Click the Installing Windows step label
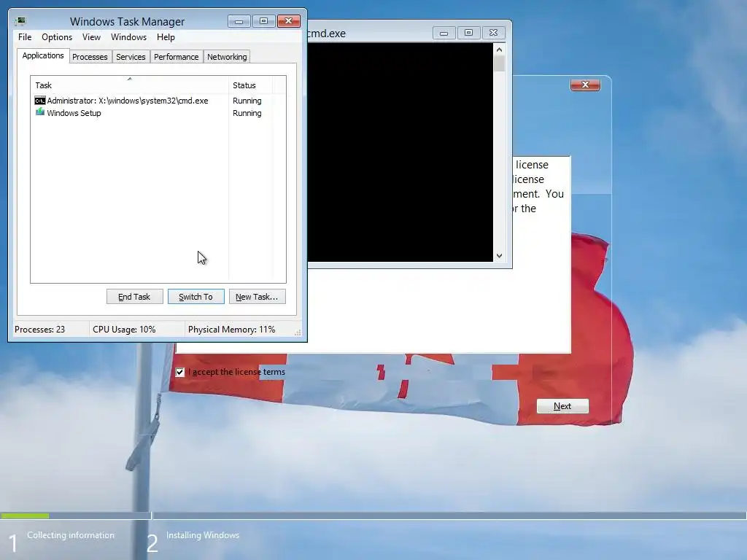This screenshot has height=560, width=747. [x=203, y=535]
